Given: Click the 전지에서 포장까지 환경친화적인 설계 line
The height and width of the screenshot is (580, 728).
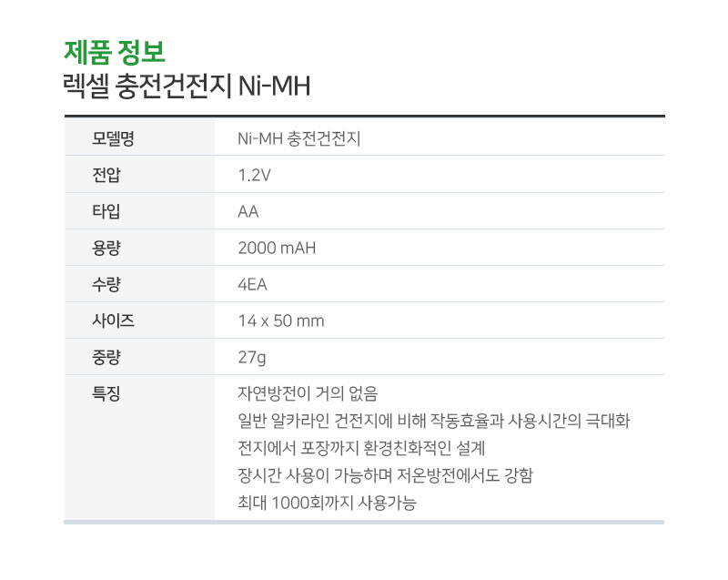Looking at the screenshot, I should (x=361, y=448).
